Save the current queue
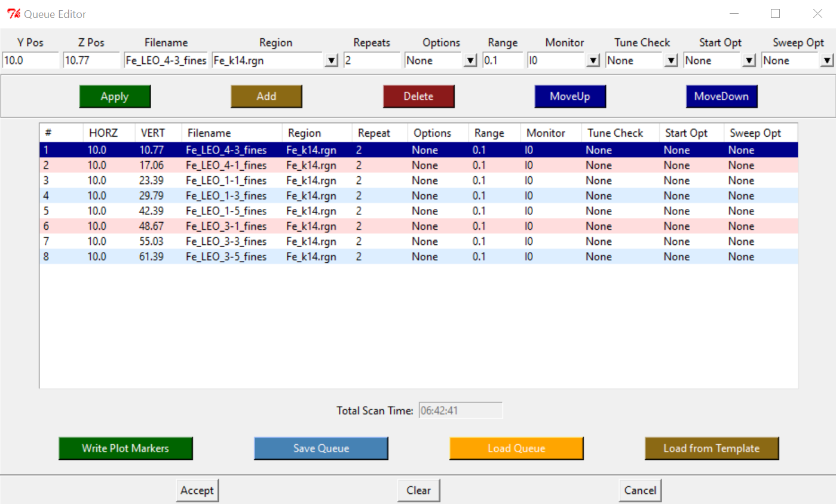The height and width of the screenshot is (504, 836). coord(321,448)
